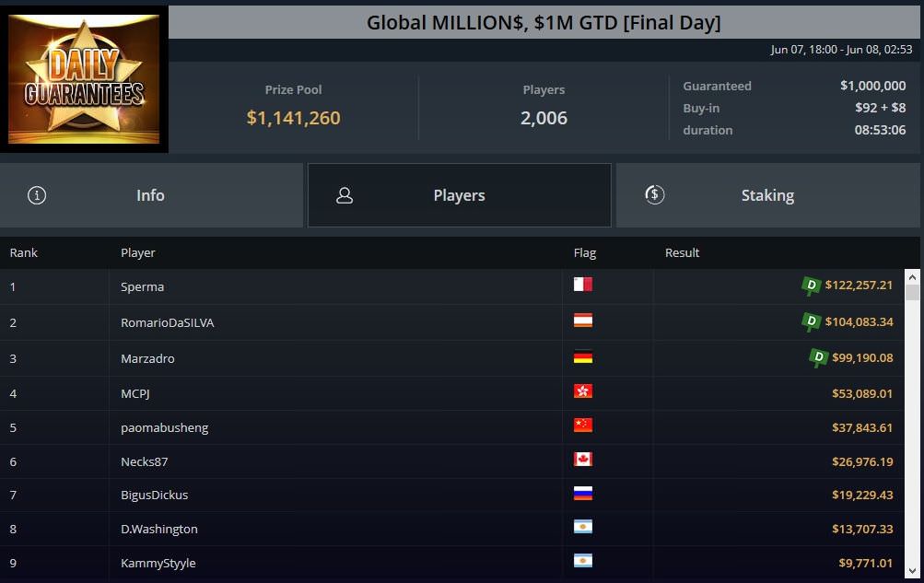The image size is (924, 583).
Task: Click the deal badge next to RomarioDaSILVA's prize
Action: tap(811, 321)
